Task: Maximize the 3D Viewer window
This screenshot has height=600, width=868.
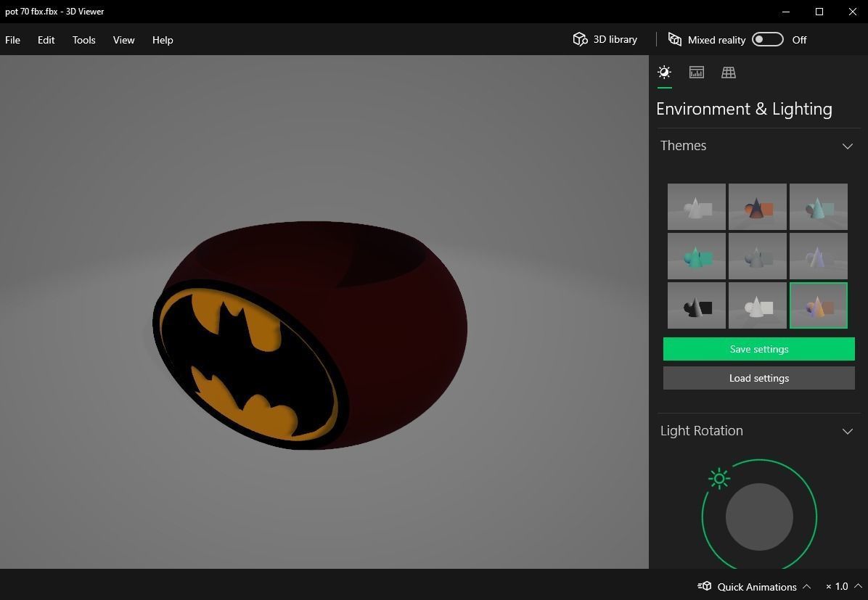Action: coord(819,12)
